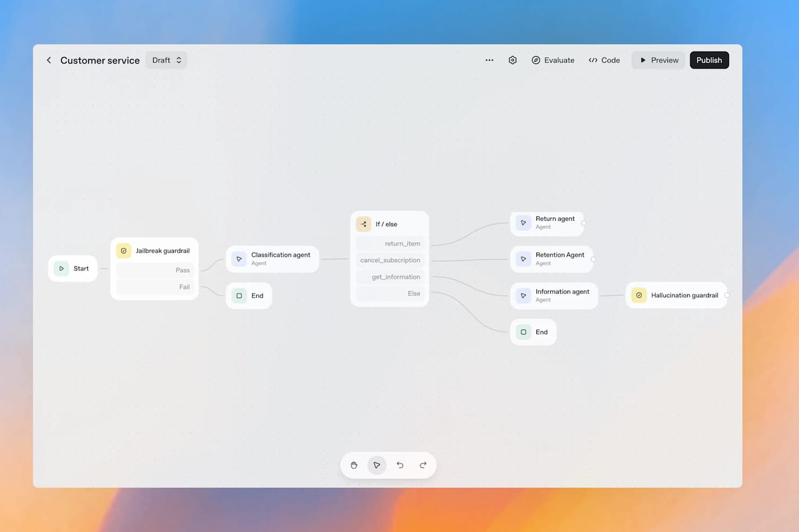Select the pointer selection tool
Viewport: 799px width, 532px height.
377,465
